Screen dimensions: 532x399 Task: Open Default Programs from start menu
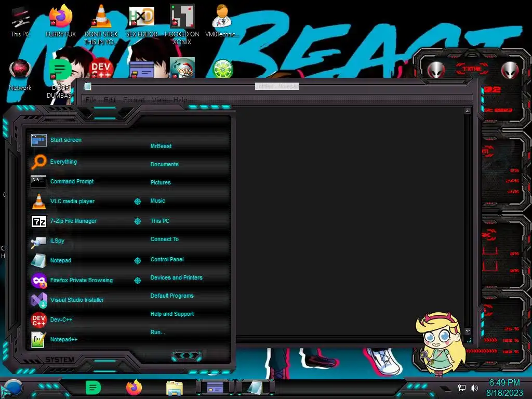[172, 296]
